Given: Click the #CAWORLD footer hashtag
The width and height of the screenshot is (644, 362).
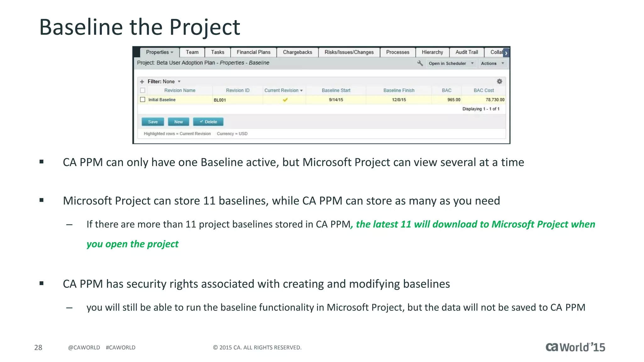Looking at the screenshot, I should (120, 348).
